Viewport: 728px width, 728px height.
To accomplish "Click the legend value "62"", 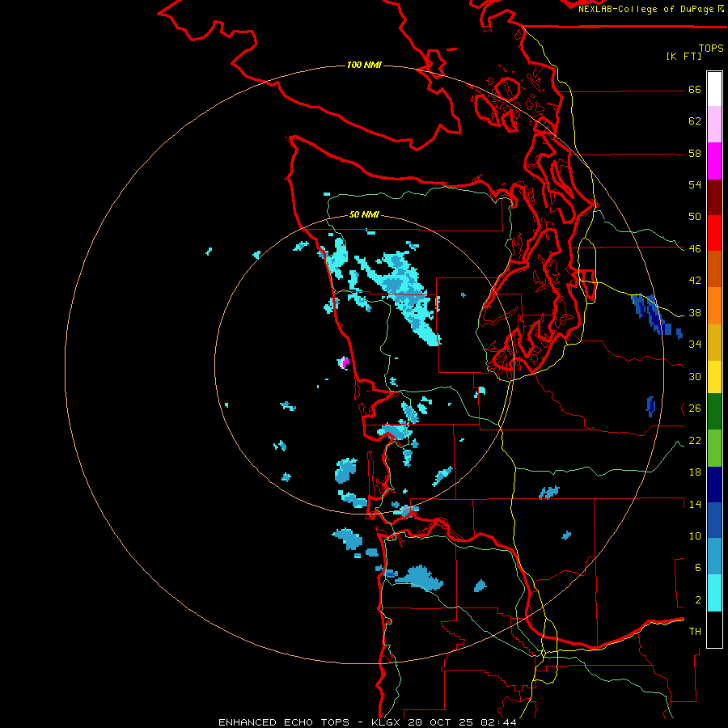I will pos(695,121).
